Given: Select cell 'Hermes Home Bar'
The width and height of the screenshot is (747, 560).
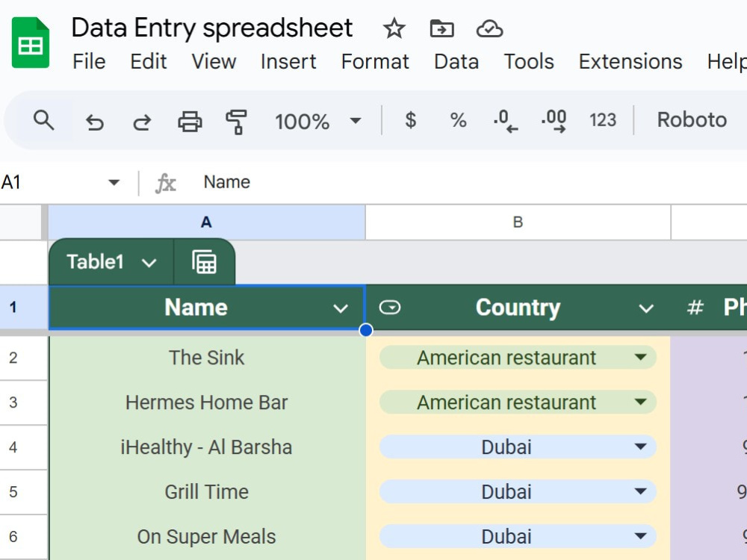Looking at the screenshot, I should pos(207,402).
